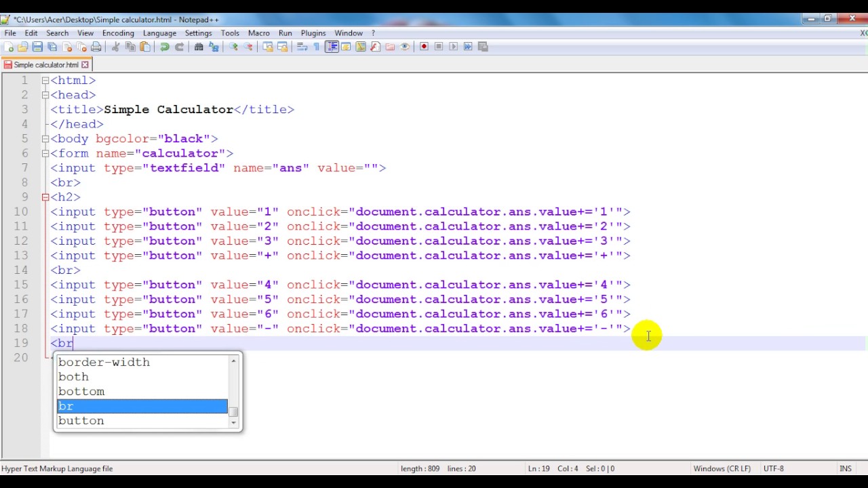Open the View menu

(x=85, y=33)
